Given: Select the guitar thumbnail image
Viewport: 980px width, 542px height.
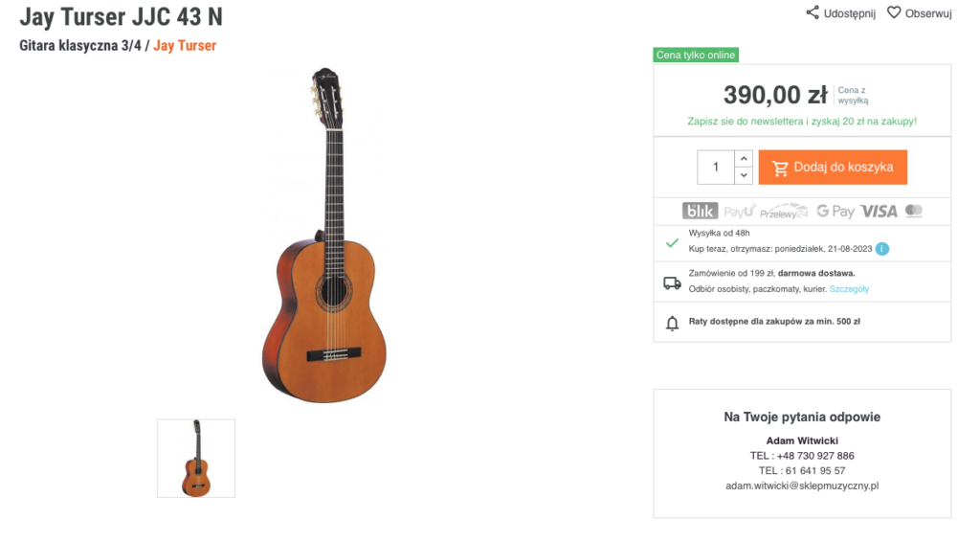Looking at the screenshot, I should [x=196, y=458].
